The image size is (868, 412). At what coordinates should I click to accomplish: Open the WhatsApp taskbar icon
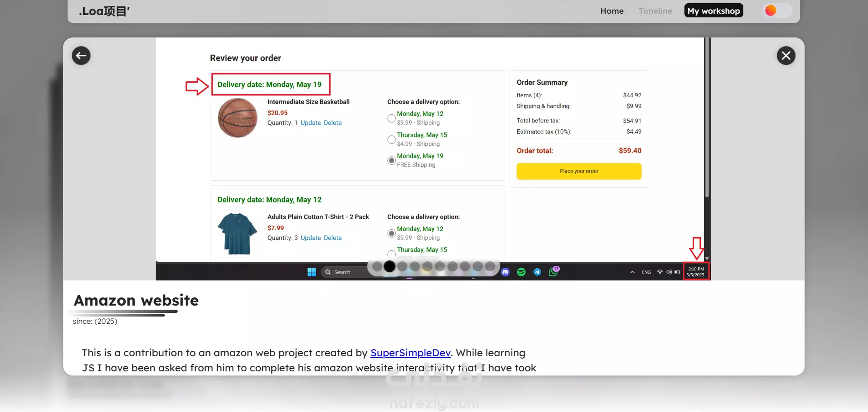click(553, 272)
